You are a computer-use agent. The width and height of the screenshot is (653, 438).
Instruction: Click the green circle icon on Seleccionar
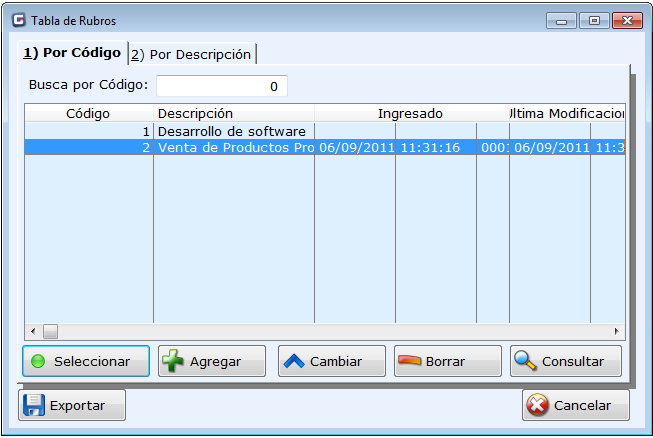(38, 361)
